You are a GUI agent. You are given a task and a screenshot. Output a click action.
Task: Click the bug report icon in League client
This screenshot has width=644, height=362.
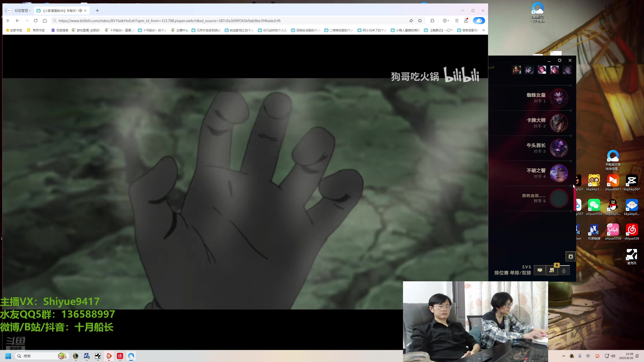[571, 257]
